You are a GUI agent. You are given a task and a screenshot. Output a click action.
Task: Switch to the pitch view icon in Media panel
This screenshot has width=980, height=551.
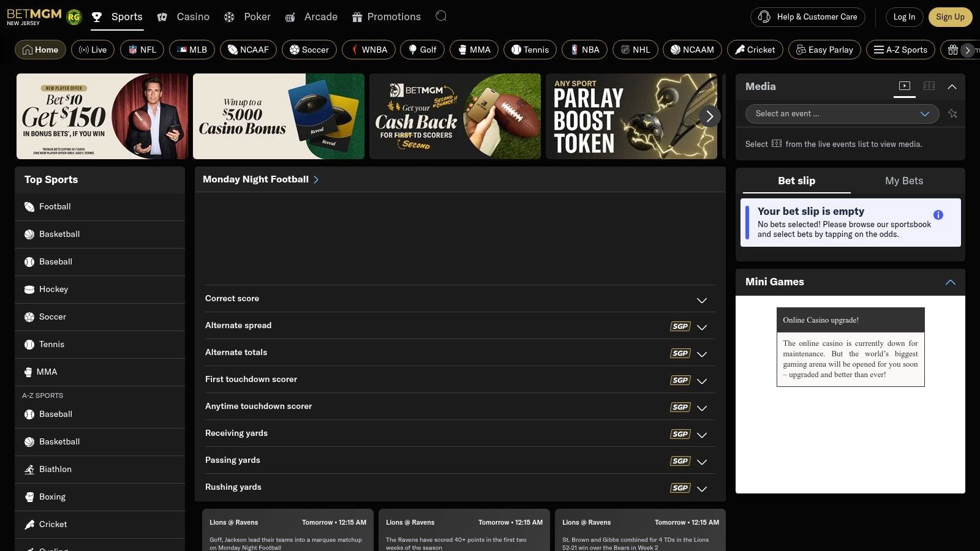[929, 86]
